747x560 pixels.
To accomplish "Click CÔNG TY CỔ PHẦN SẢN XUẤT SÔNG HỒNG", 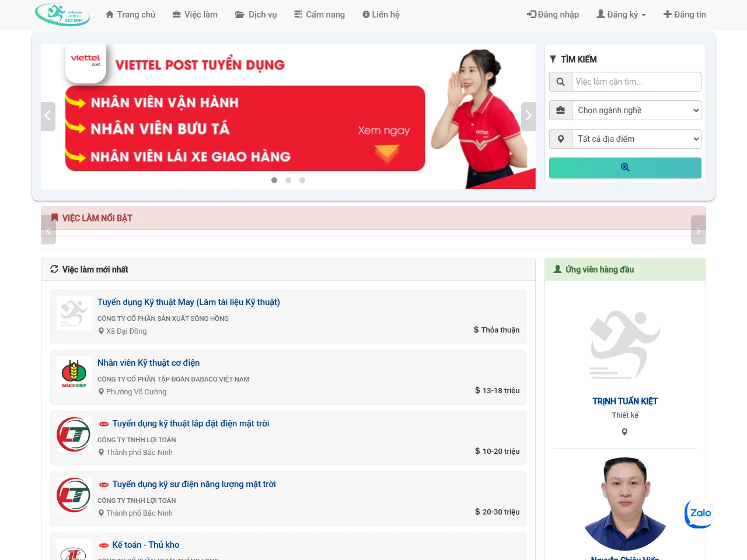I will click(x=163, y=318).
